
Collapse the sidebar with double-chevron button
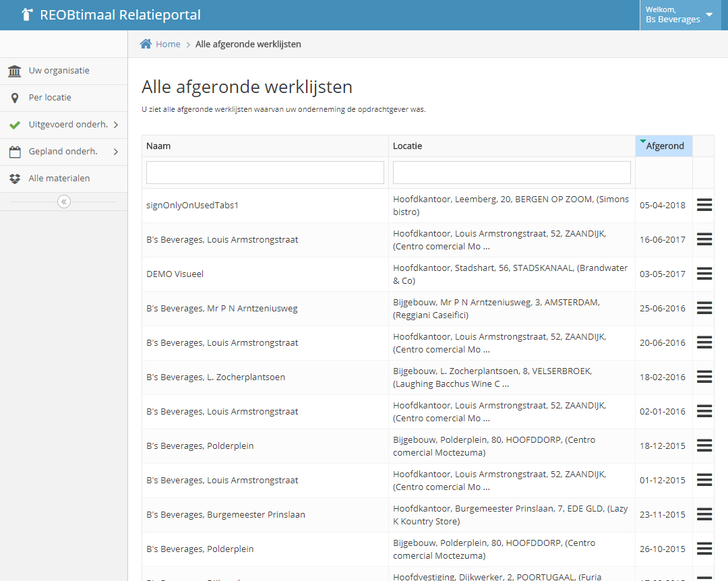[x=64, y=202]
